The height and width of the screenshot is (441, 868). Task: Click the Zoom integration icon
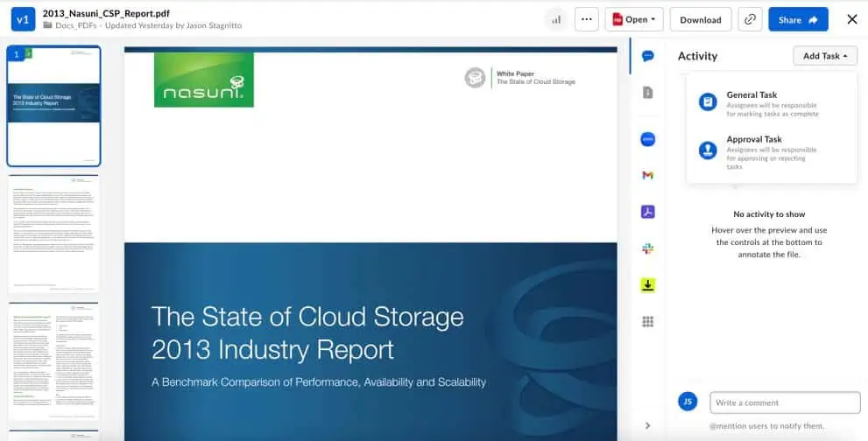tap(648, 139)
